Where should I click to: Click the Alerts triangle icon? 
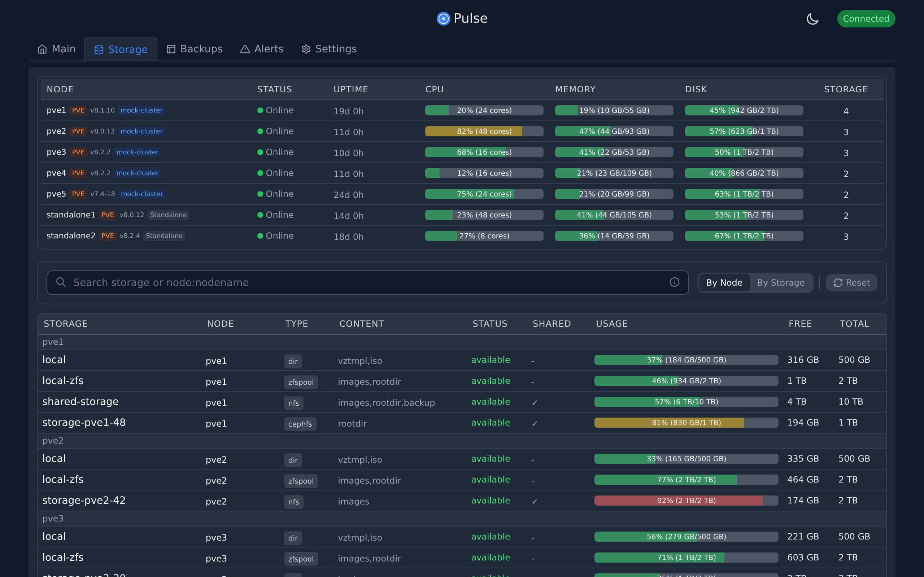coord(245,49)
